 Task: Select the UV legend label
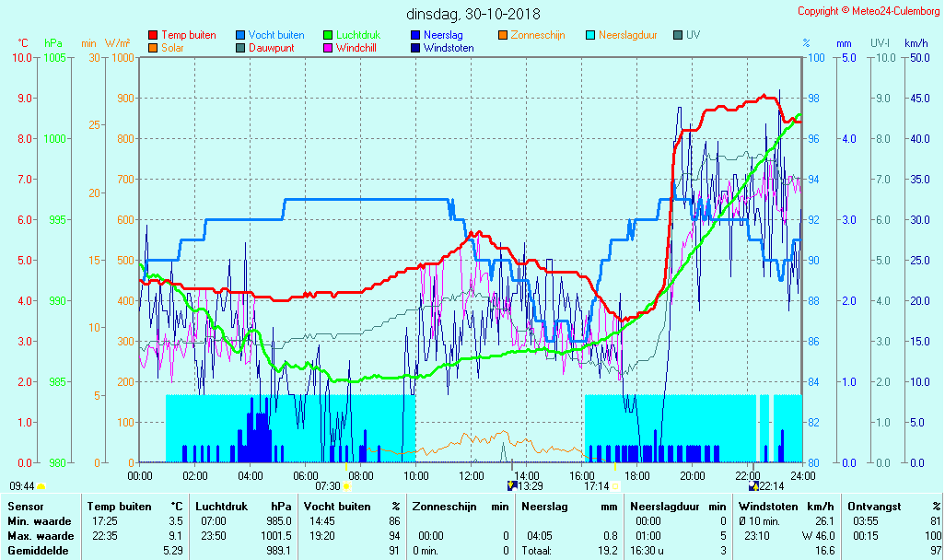pyautogui.click(x=693, y=36)
